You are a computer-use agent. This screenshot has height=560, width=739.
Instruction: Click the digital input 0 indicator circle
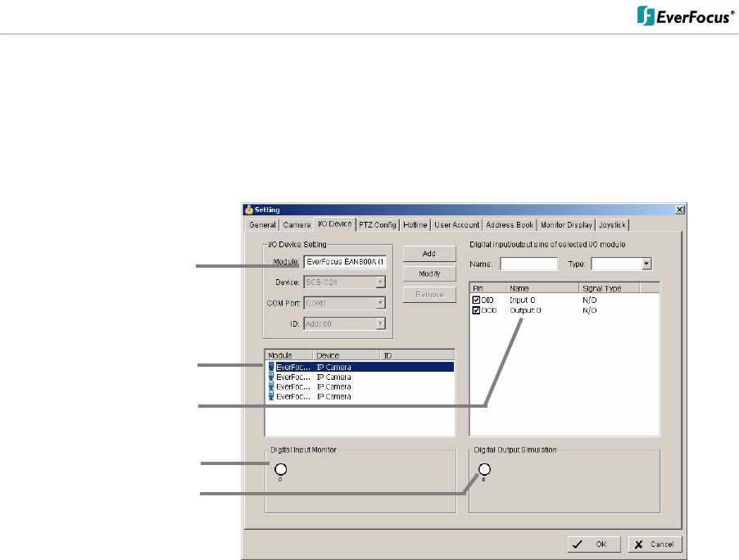(x=280, y=469)
